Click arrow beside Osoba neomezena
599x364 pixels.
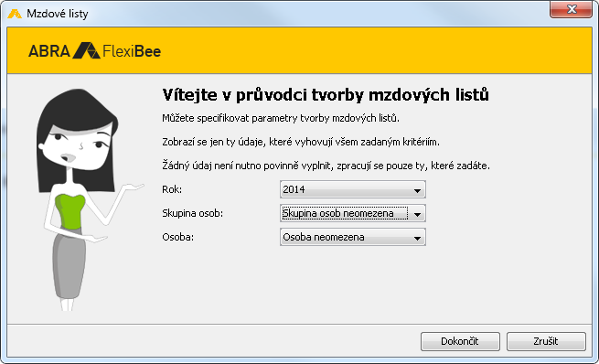click(x=417, y=238)
